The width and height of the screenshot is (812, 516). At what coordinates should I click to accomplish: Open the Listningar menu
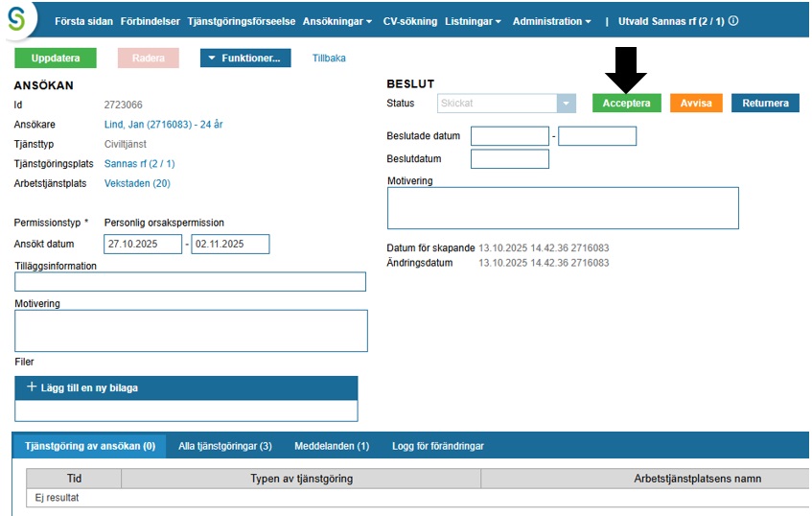click(x=475, y=21)
